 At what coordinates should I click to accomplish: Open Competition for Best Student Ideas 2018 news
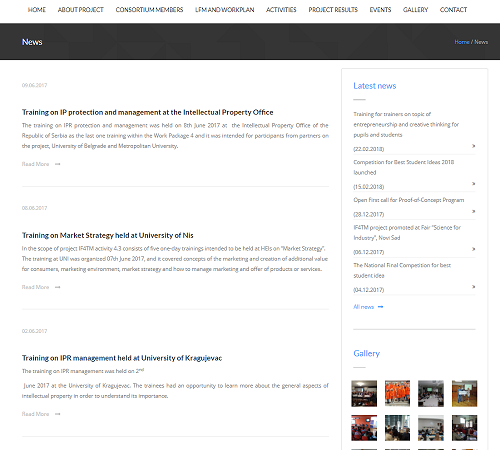click(x=404, y=167)
